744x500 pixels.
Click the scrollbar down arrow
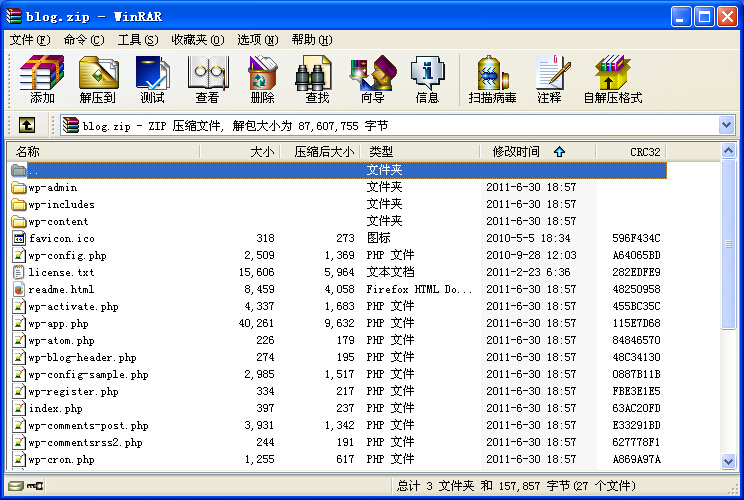[728, 461]
